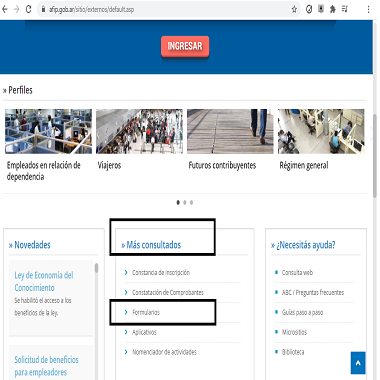Viewport: 380px width, 380px height.
Task: Open the Micrositios link
Action: [x=294, y=332]
